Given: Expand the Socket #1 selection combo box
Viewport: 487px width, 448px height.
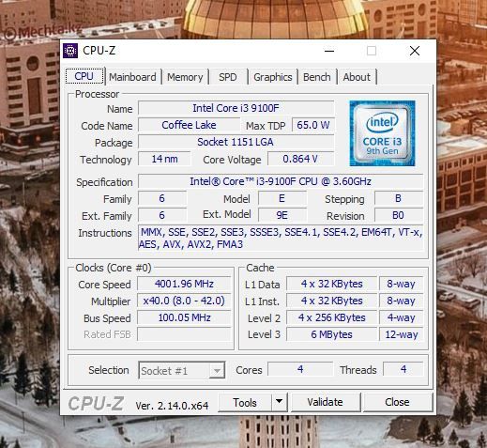Looking at the screenshot, I should 182,370.
